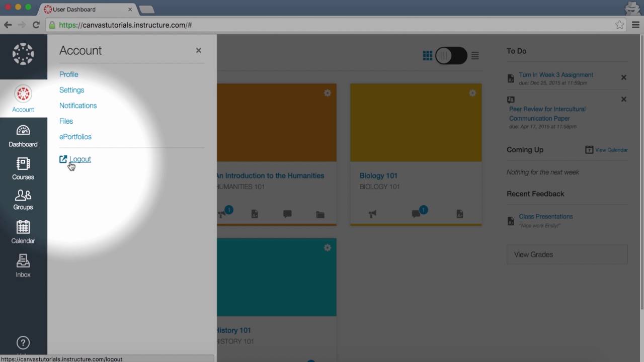This screenshot has width=644, height=362.
Task: Click the yellow Biology 101 color block
Action: click(x=416, y=123)
